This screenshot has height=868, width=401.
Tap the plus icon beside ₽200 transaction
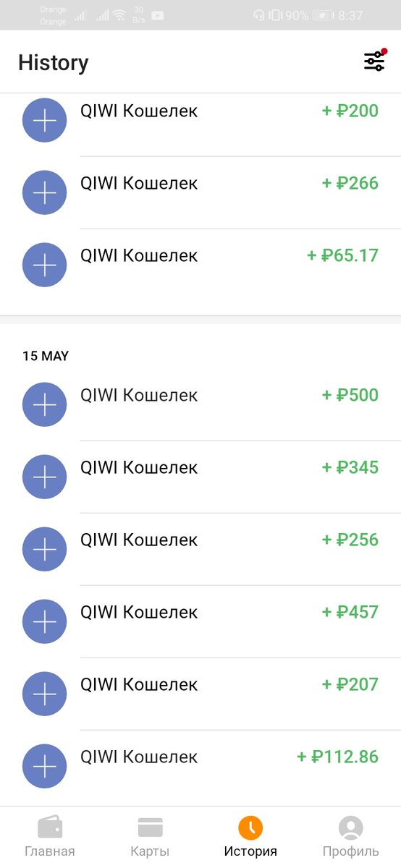(45, 120)
